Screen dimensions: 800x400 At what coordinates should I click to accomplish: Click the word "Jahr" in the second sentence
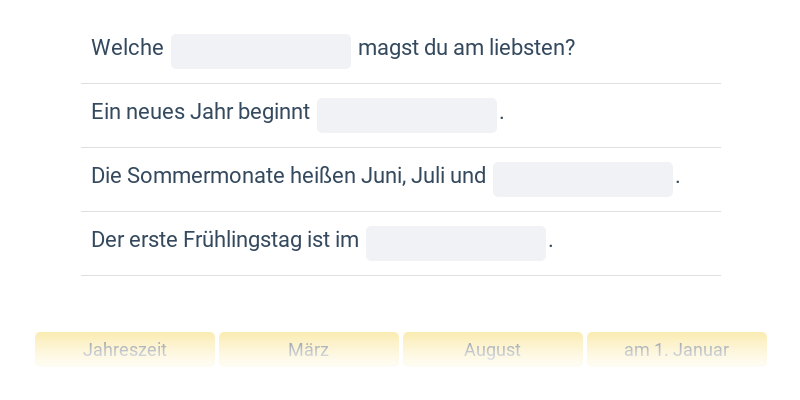coord(210,112)
